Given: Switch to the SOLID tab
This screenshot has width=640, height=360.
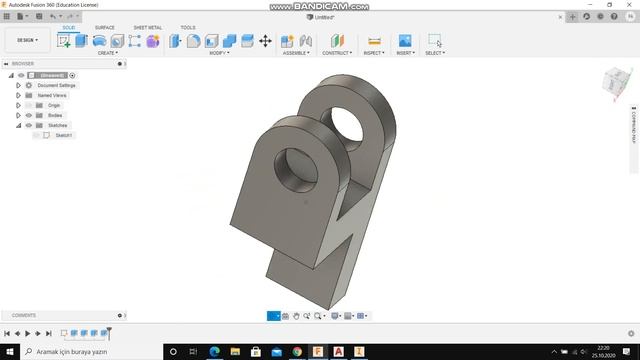Looking at the screenshot, I should (x=69, y=28).
